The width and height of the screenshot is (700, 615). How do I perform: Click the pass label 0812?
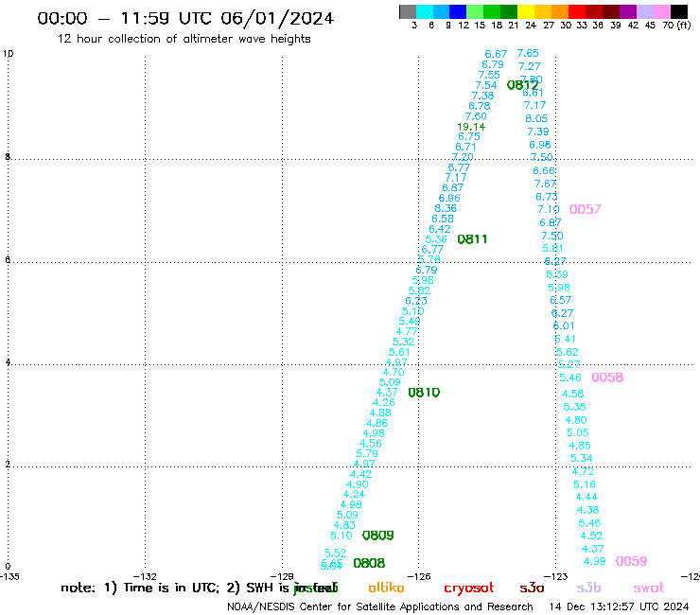522,85
